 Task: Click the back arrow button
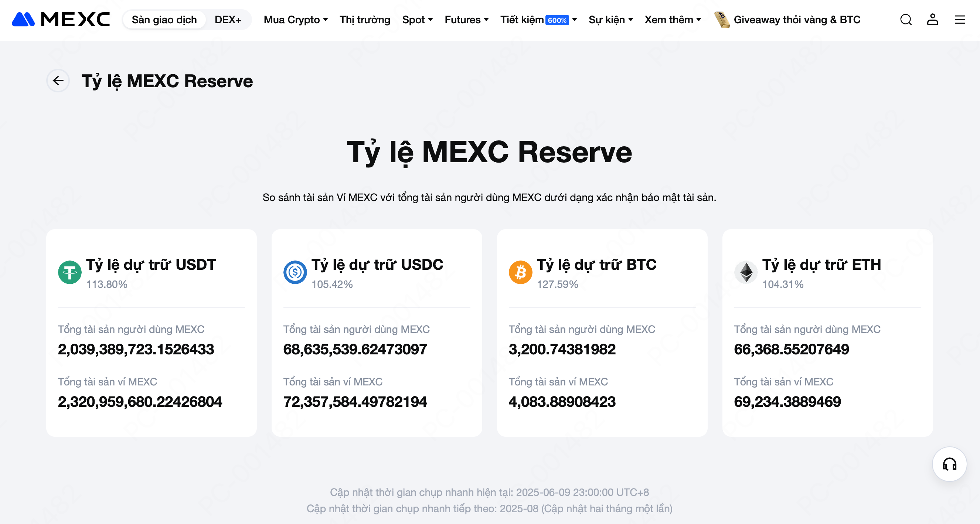[x=58, y=81]
